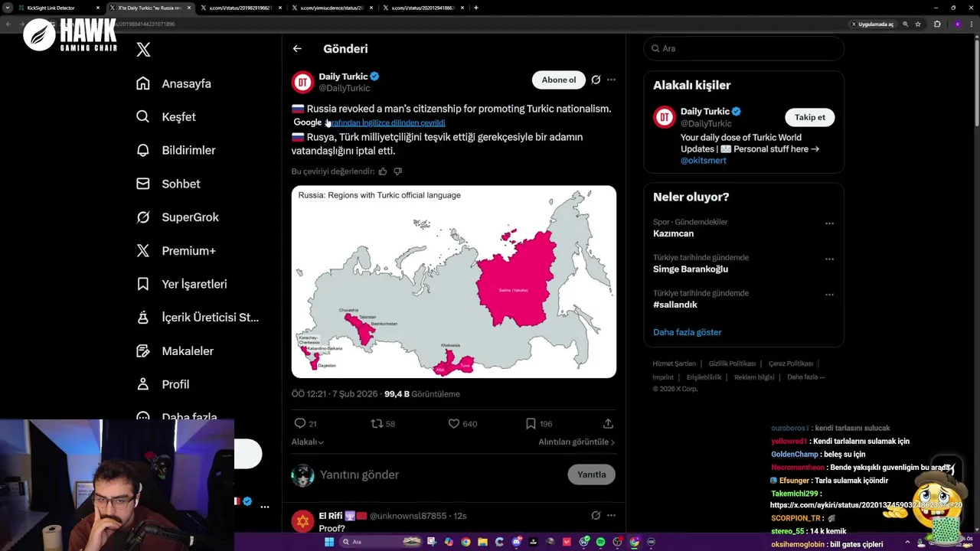This screenshot has width=980, height=551.
Task: Click the Google translated from English link
Action: click(387, 122)
